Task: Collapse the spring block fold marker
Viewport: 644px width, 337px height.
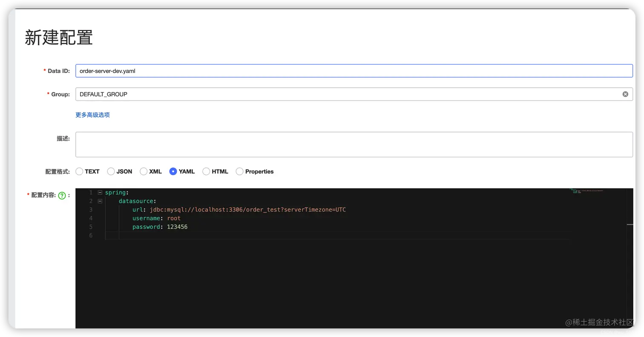Action: point(100,193)
